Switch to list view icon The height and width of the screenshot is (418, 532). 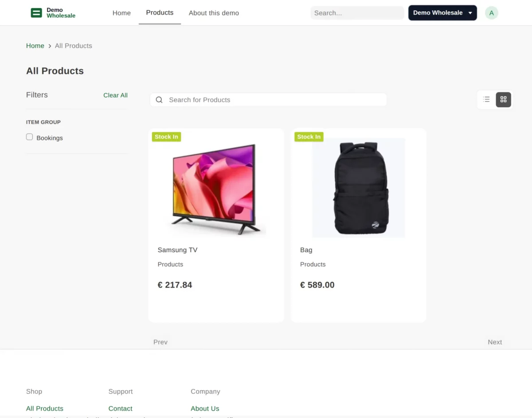pos(486,99)
